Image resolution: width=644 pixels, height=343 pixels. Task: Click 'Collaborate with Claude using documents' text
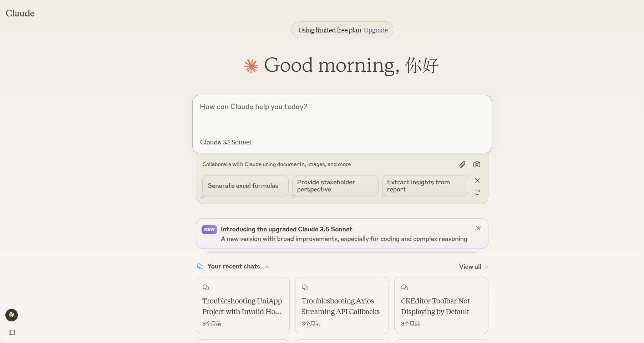(277, 164)
